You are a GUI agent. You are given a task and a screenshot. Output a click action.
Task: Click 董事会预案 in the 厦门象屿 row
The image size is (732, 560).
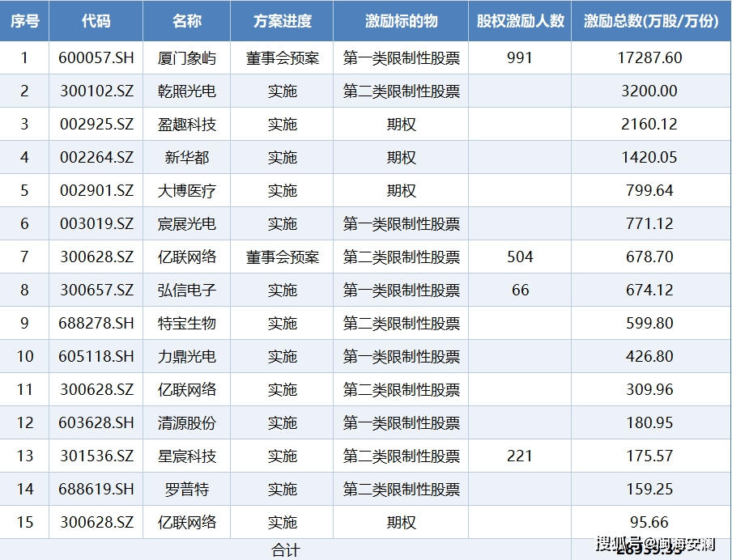pyautogui.click(x=283, y=58)
